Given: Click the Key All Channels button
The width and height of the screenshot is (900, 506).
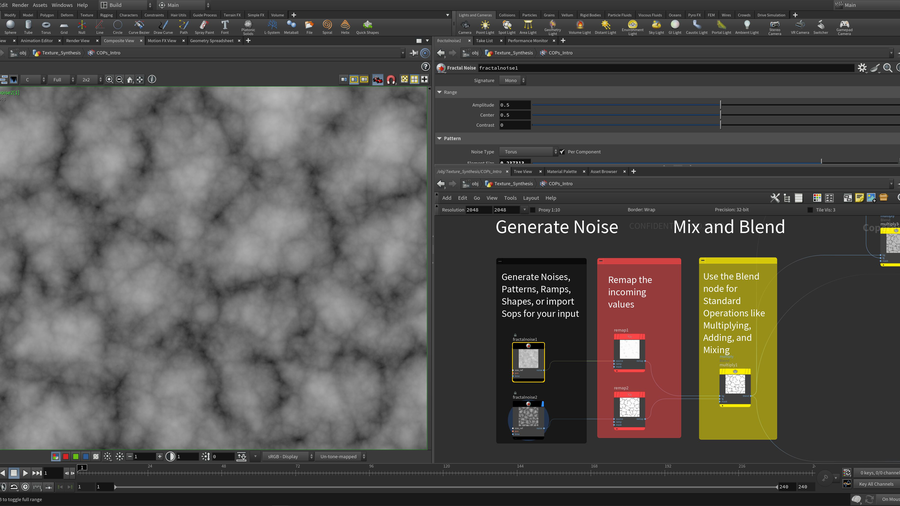Looking at the screenshot, I should (876, 484).
